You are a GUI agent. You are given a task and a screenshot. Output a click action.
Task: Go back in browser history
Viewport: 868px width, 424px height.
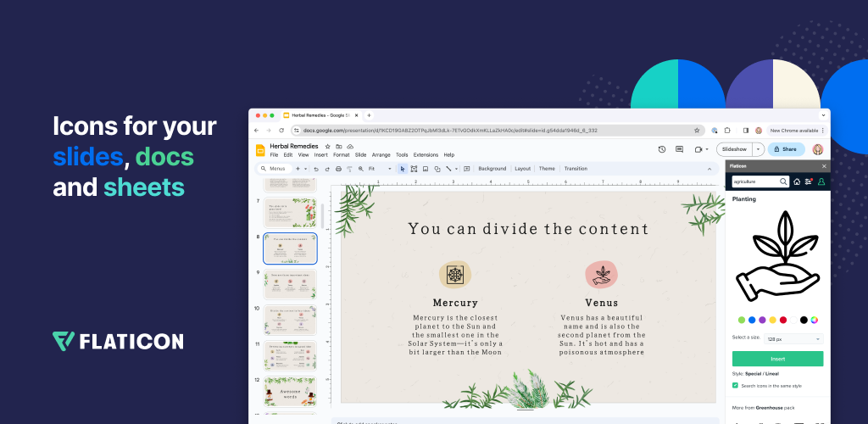click(256, 131)
